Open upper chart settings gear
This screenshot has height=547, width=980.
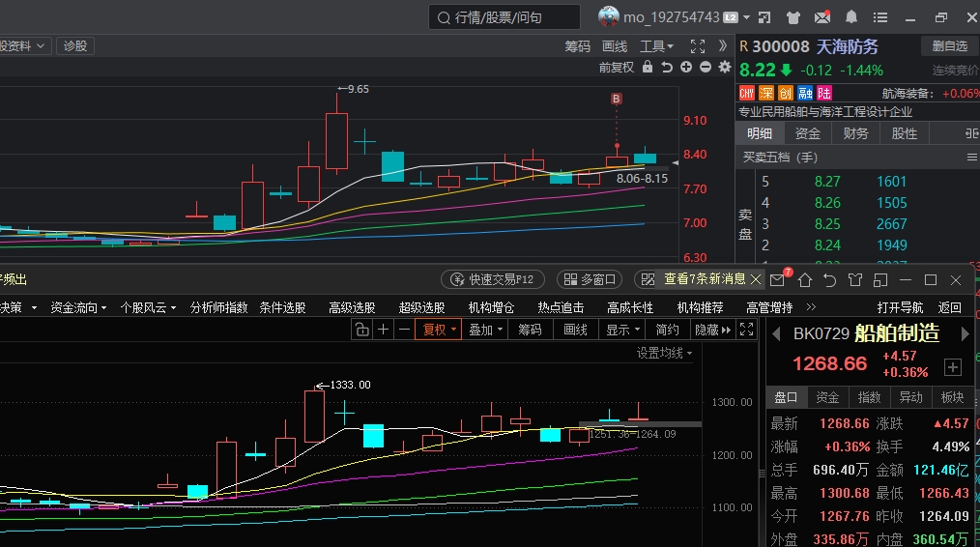pyautogui.click(x=725, y=67)
